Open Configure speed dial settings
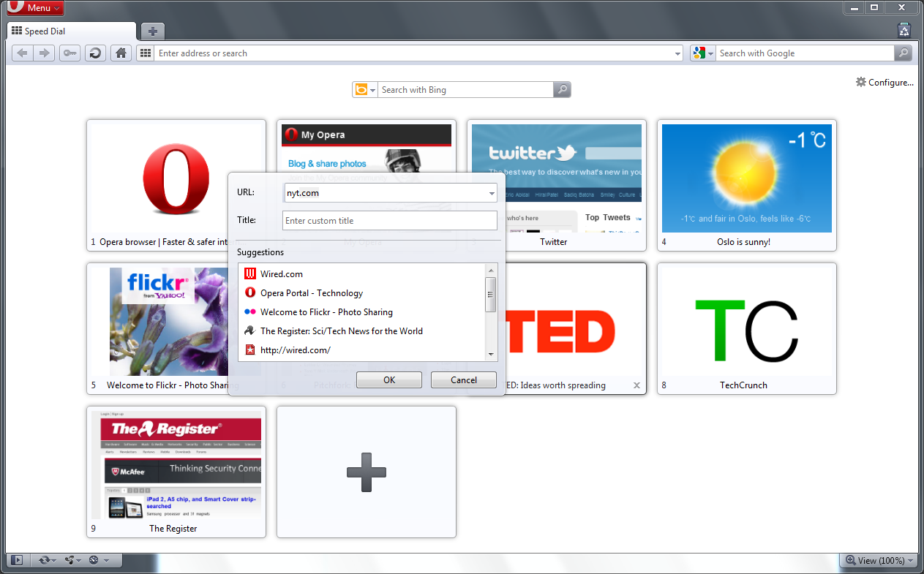The image size is (924, 574). coord(884,83)
